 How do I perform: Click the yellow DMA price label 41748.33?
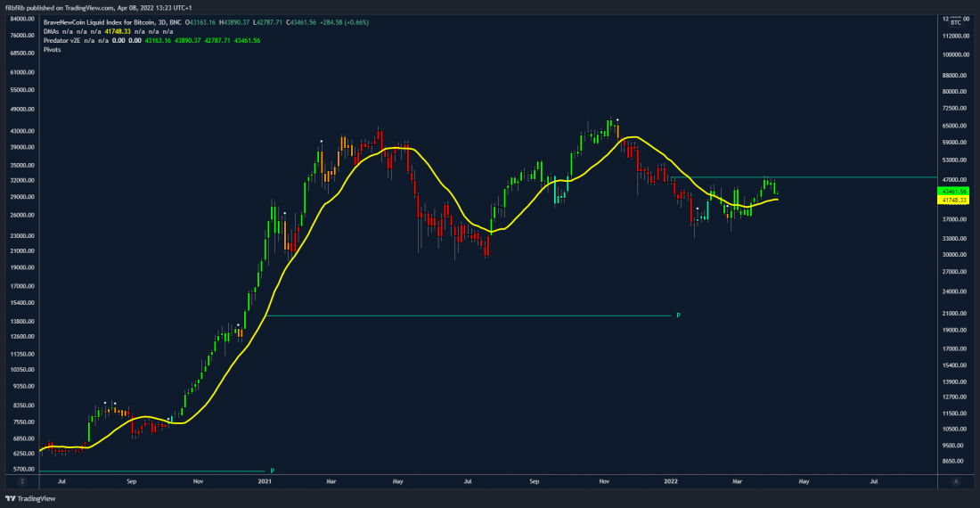pos(956,201)
